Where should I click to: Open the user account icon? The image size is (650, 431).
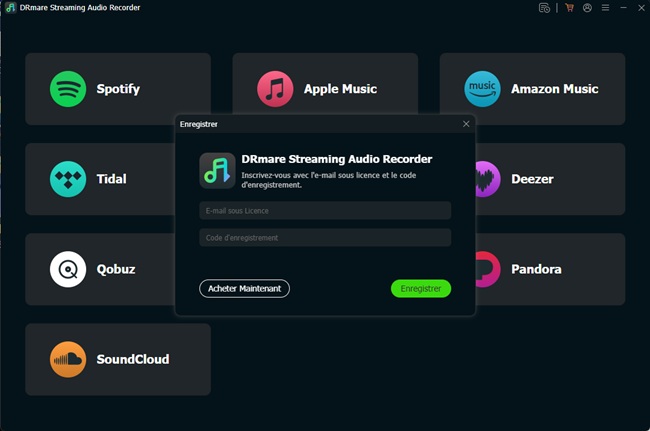587,7
